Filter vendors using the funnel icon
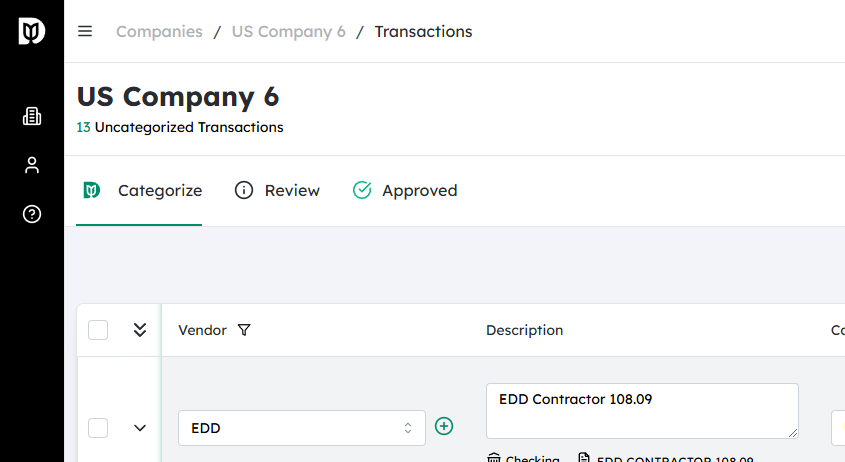The image size is (845, 462). point(244,330)
